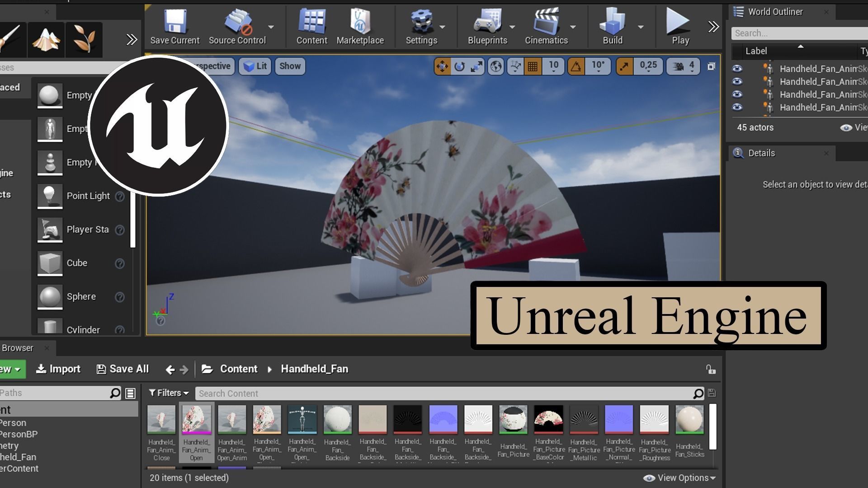Expand hidden toolbar items after Play
Screen dimensions: 868x488
pyautogui.click(x=713, y=27)
